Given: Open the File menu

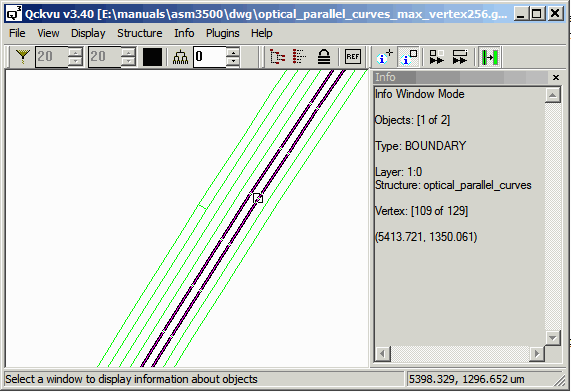Looking at the screenshot, I should coord(17,33).
